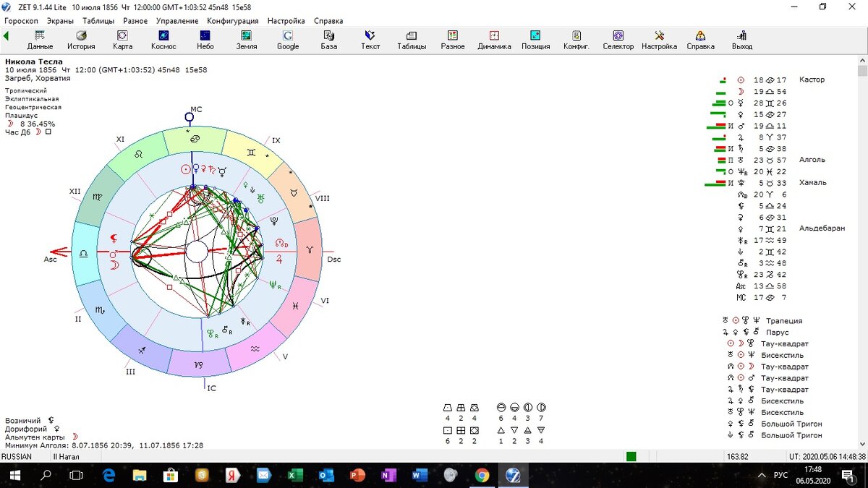
Task: Open the Гороскоп menu
Action: pos(21,21)
